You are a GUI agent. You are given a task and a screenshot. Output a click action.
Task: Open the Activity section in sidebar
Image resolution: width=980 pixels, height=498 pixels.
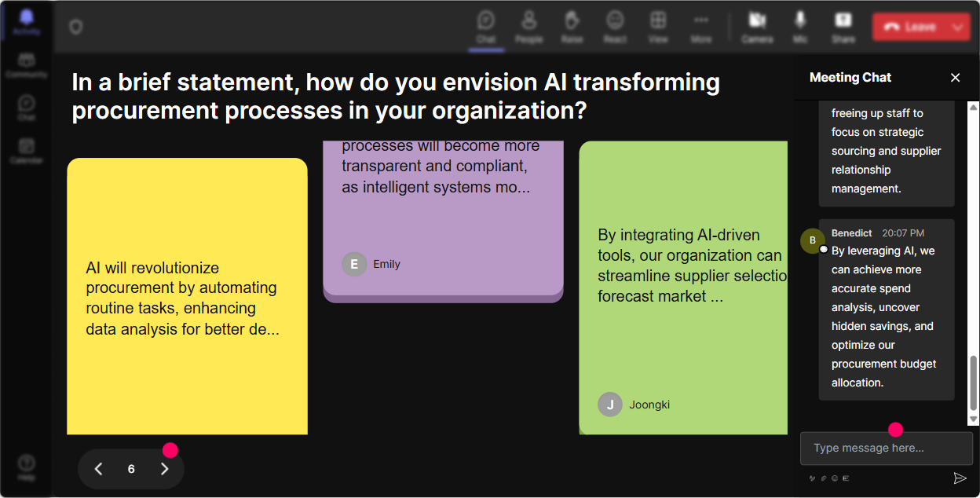click(26, 22)
